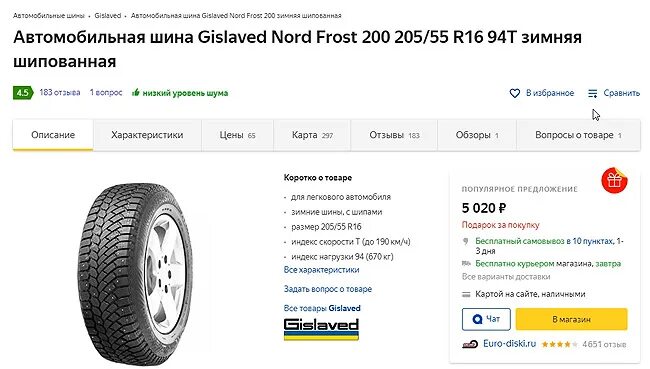Click the green 4.5 rating badge
Screen dimensions: 650x369
23,92
